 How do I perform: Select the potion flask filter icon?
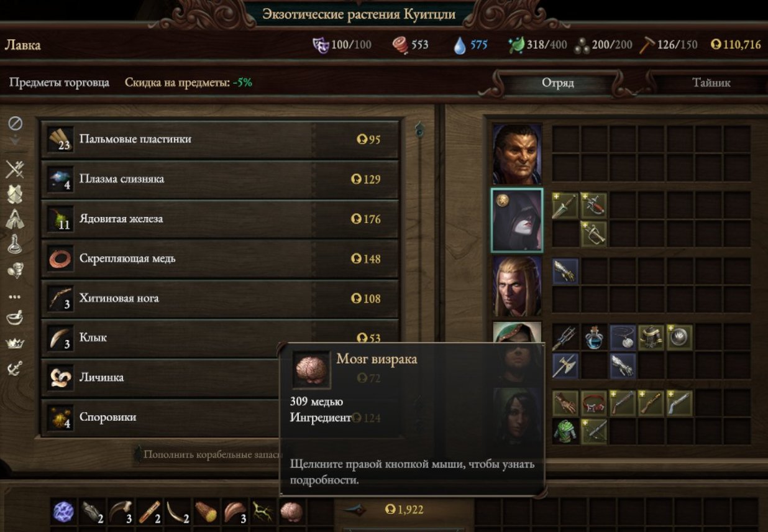tap(15, 244)
